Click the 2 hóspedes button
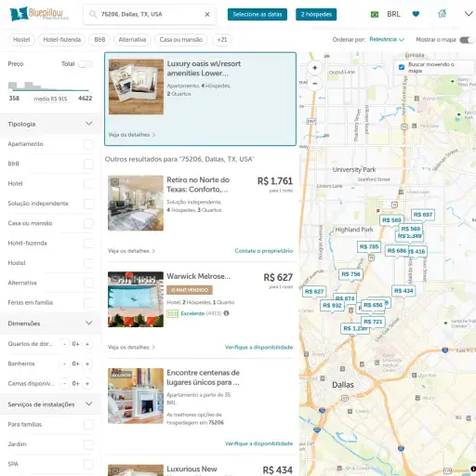The height and width of the screenshot is (476, 476). pos(316,14)
